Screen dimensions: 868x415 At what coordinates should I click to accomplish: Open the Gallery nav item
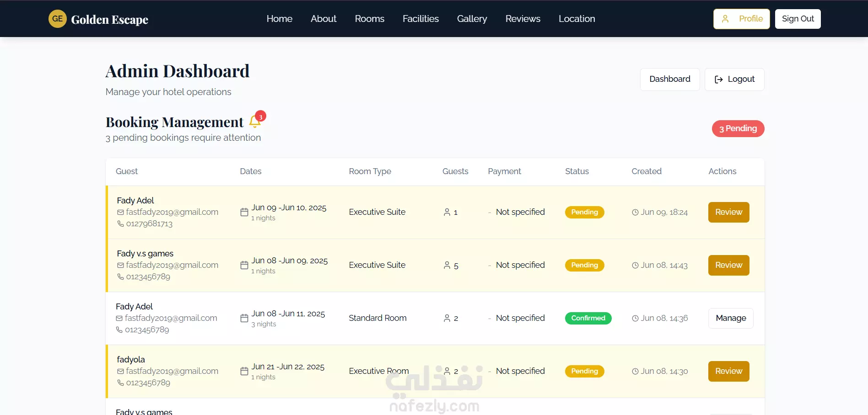(x=472, y=19)
